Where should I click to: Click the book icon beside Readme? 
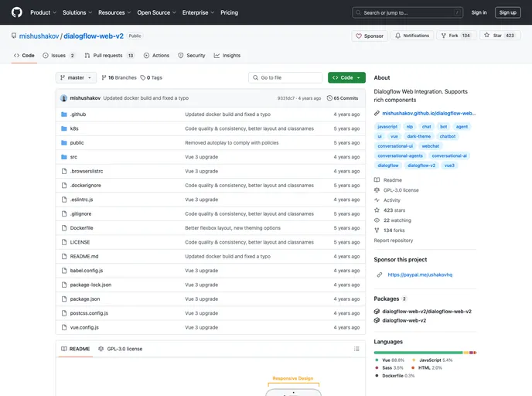377,180
